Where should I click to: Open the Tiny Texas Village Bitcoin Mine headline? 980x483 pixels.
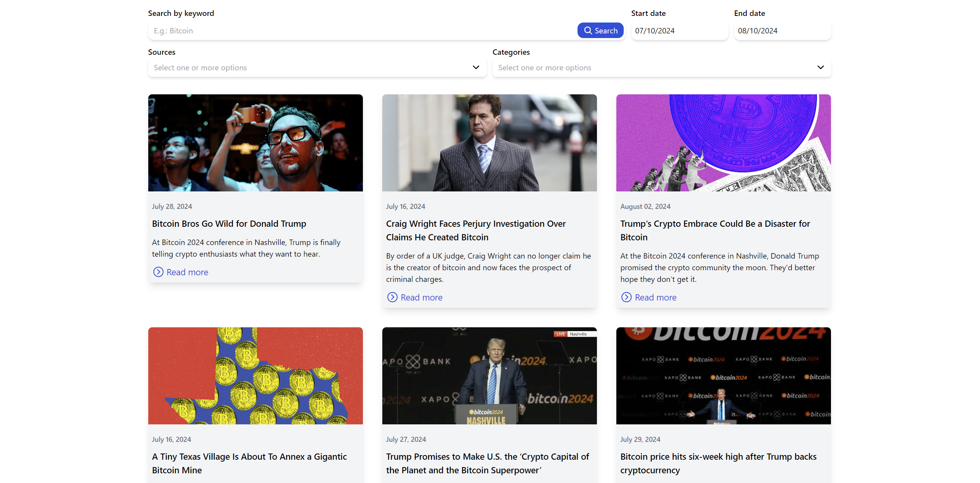tap(249, 463)
